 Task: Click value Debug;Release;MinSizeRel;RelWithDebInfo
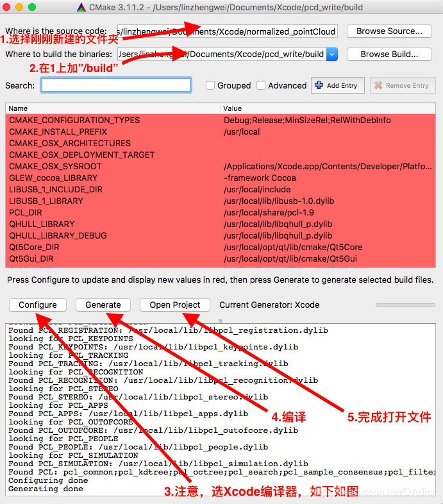(307, 120)
